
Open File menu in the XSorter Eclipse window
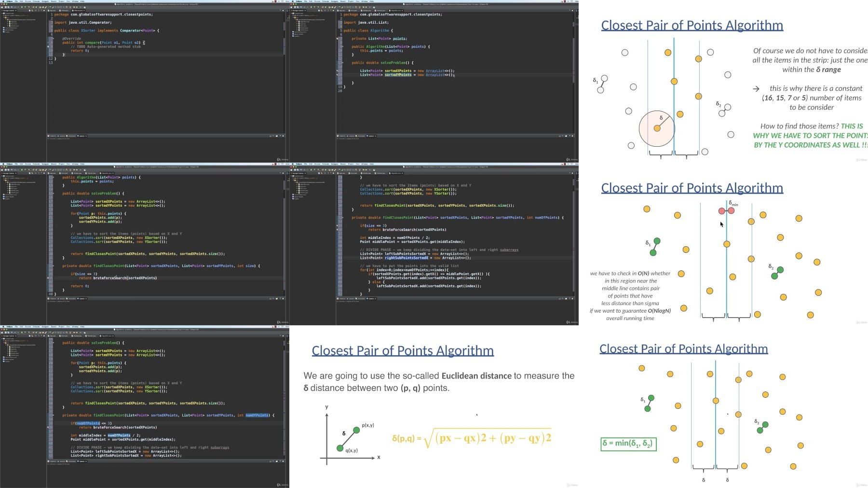(x=16, y=1)
